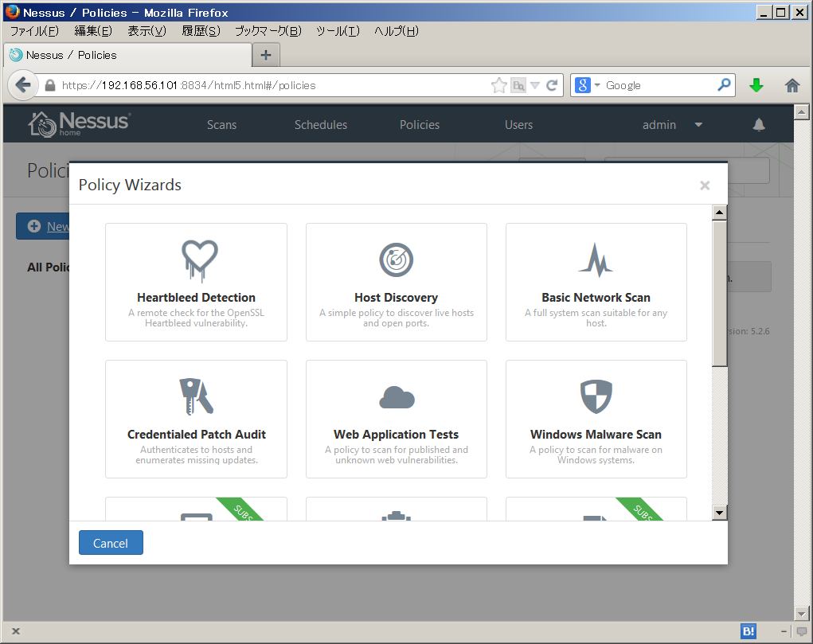Click the status bar comment icon
This screenshot has width=813, height=644.
coord(802,631)
